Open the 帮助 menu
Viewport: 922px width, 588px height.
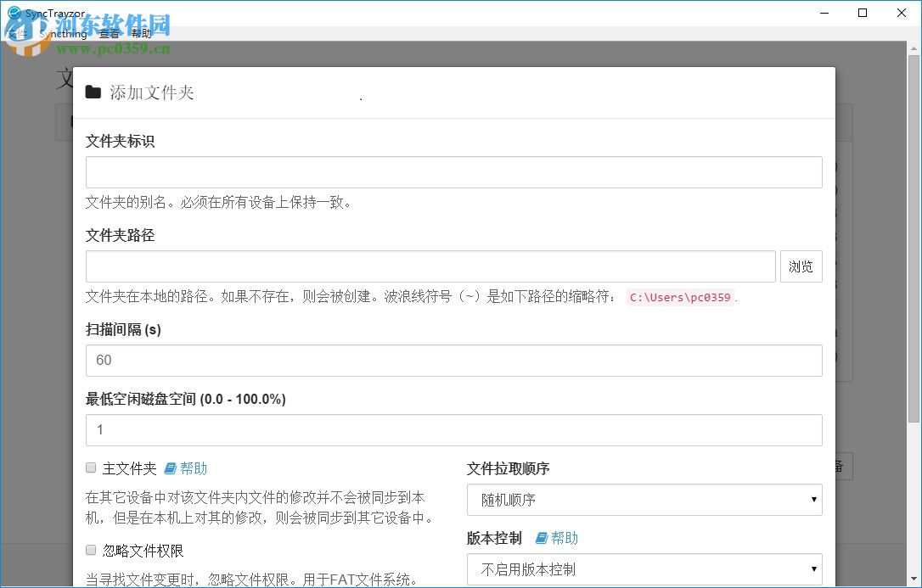(x=141, y=34)
